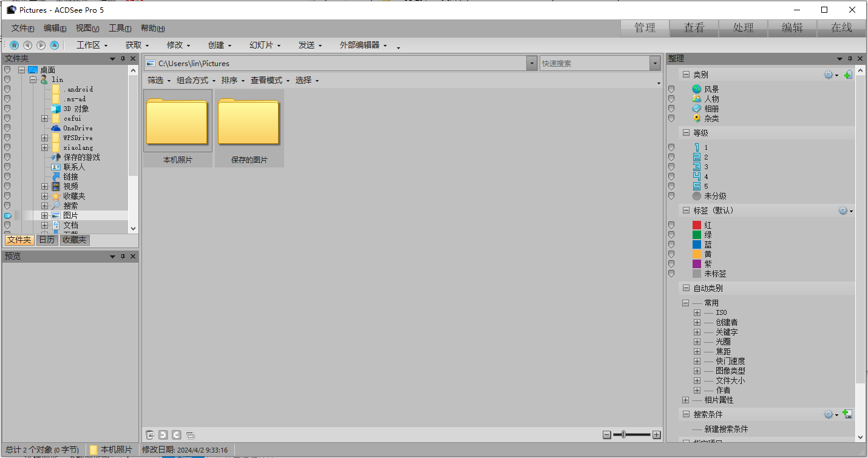Switch to the 查看 mode tab
Screen dimensions: 868x458
pyautogui.click(x=694, y=28)
